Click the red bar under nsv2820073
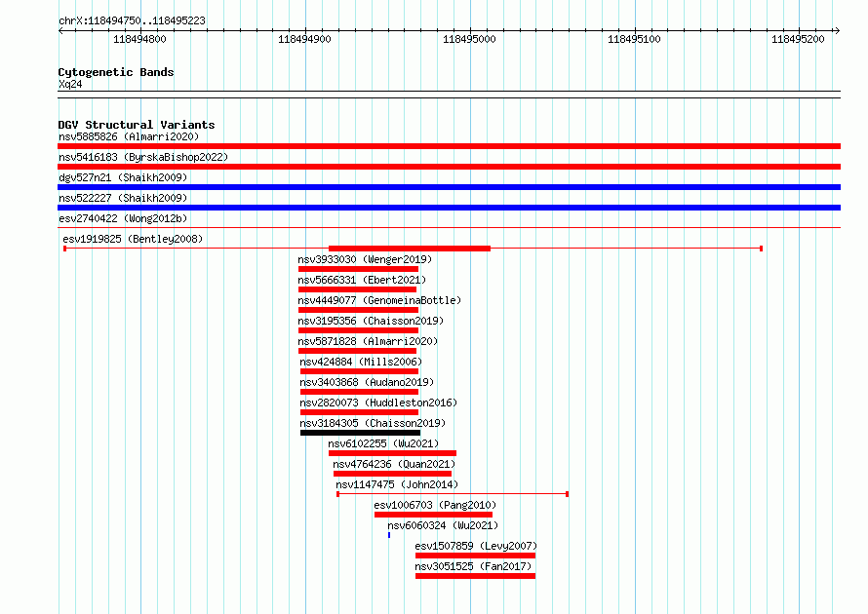This screenshot has width=868, height=614. (x=359, y=412)
